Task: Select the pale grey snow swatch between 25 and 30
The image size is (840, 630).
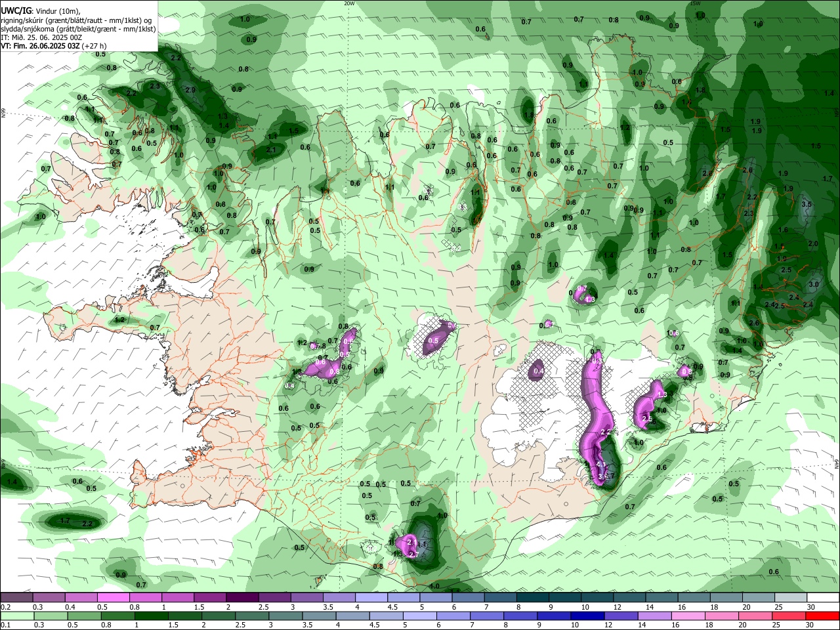Action: [x=791, y=598]
